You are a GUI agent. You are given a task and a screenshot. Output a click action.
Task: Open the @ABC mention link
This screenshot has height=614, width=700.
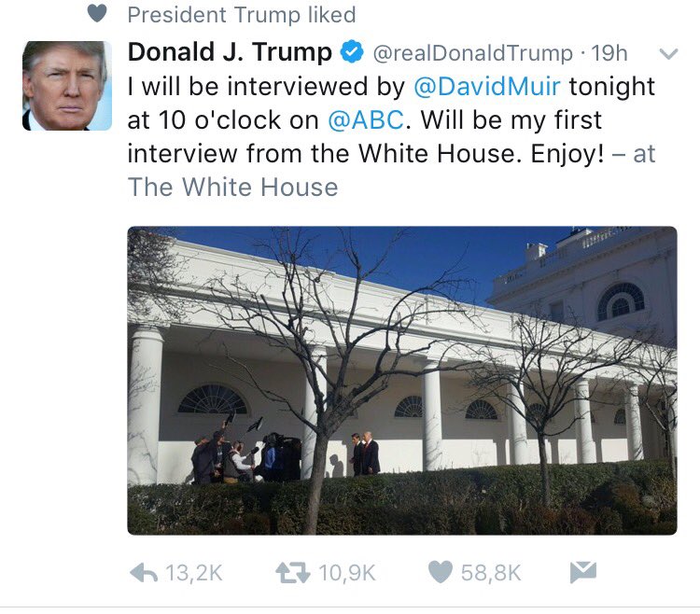tap(366, 120)
